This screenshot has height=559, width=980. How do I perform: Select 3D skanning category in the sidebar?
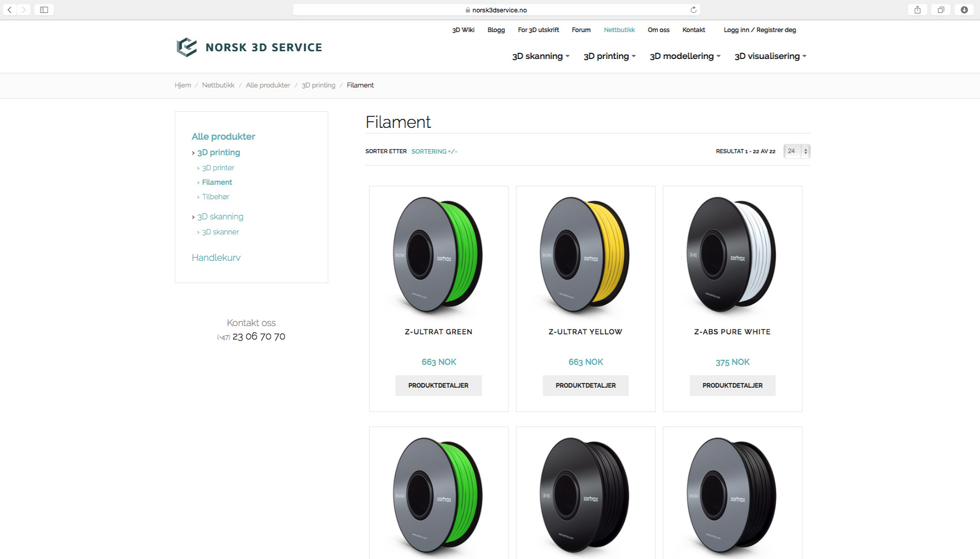[220, 217]
